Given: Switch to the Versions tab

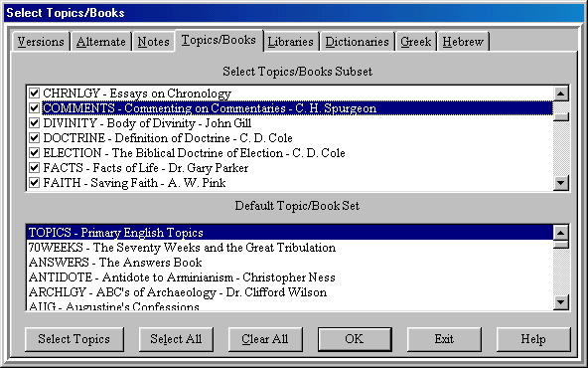Looking at the screenshot, I should tap(41, 42).
